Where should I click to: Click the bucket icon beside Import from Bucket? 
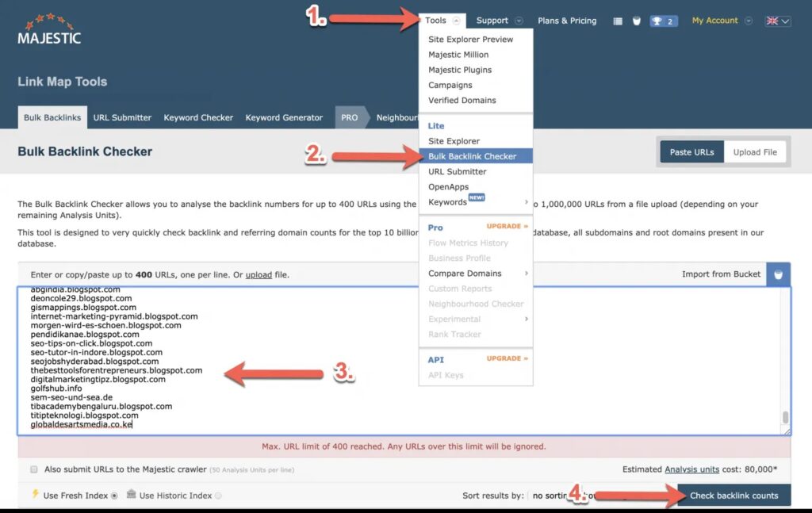coord(778,274)
